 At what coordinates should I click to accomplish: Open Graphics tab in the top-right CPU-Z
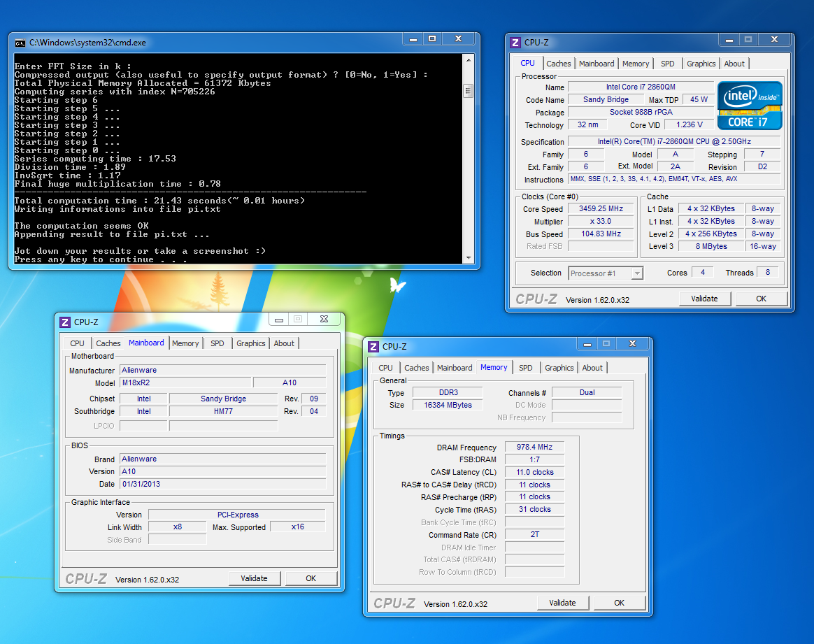pyautogui.click(x=701, y=64)
